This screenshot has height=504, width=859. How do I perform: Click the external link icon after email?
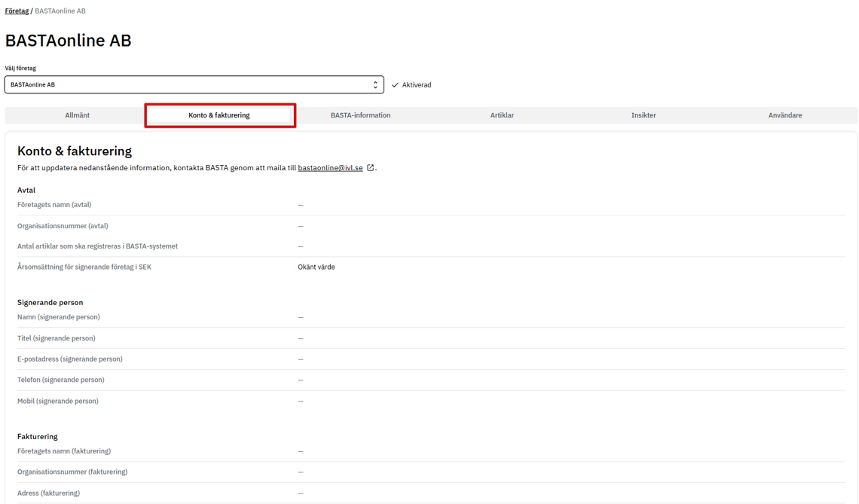pos(370,168)
